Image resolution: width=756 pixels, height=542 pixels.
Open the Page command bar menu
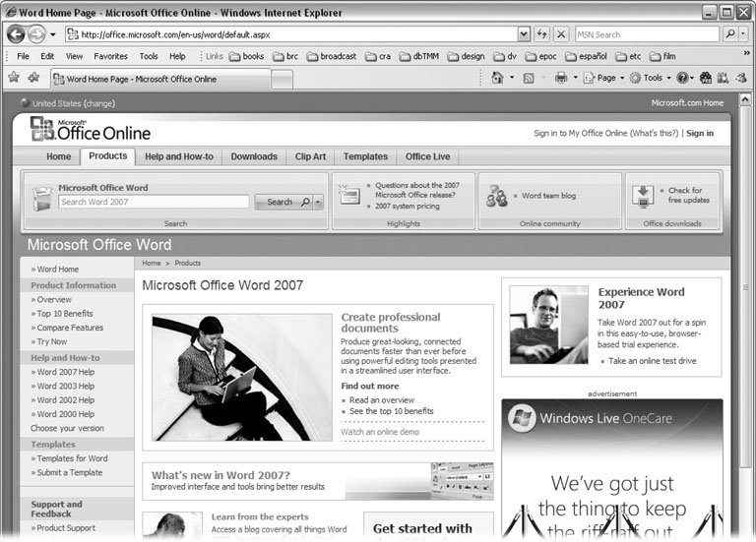[603, 78]
